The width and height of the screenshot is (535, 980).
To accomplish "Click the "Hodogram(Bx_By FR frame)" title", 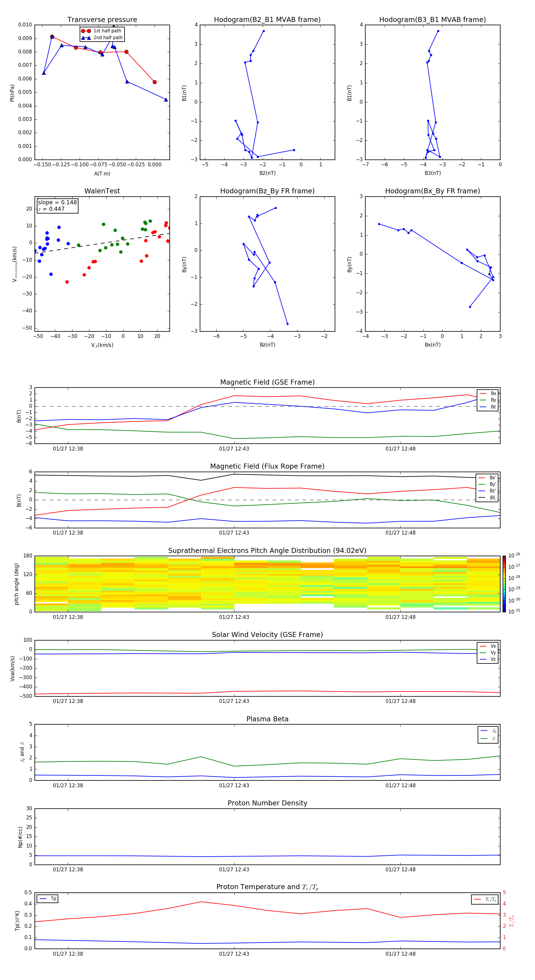I will [432, 191].
